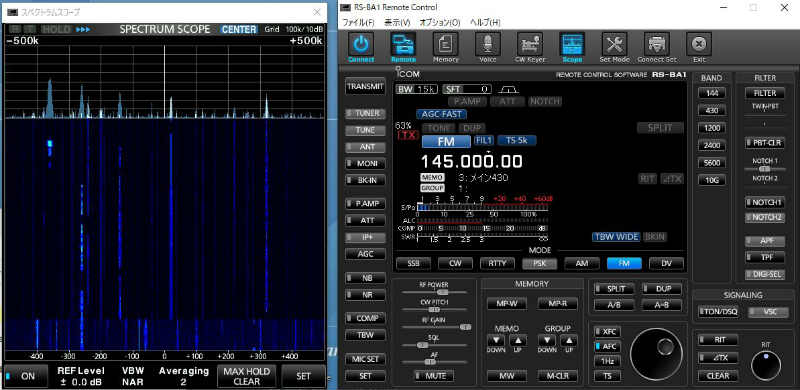Click the Connect power icon
Viewport: 800px width, 390px height.
click(361, 44)
